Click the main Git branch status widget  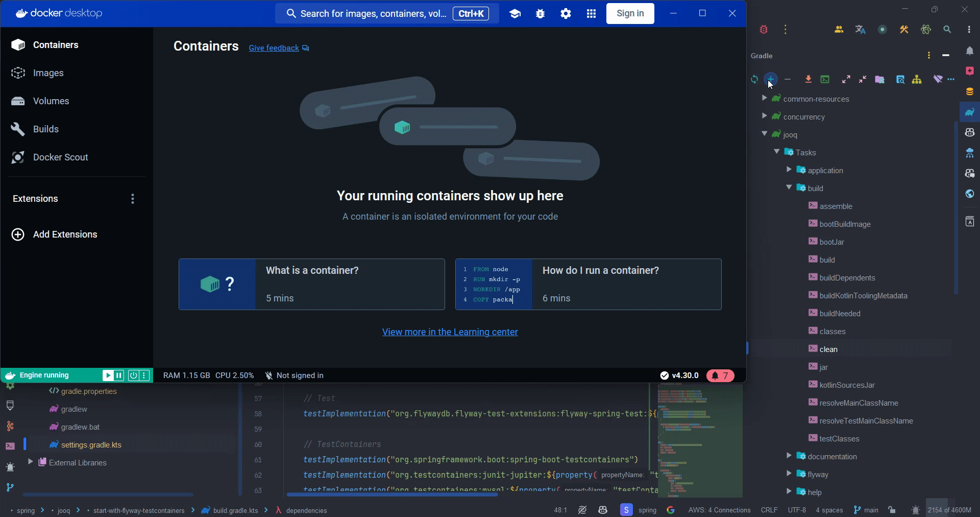tap(866, 510)
